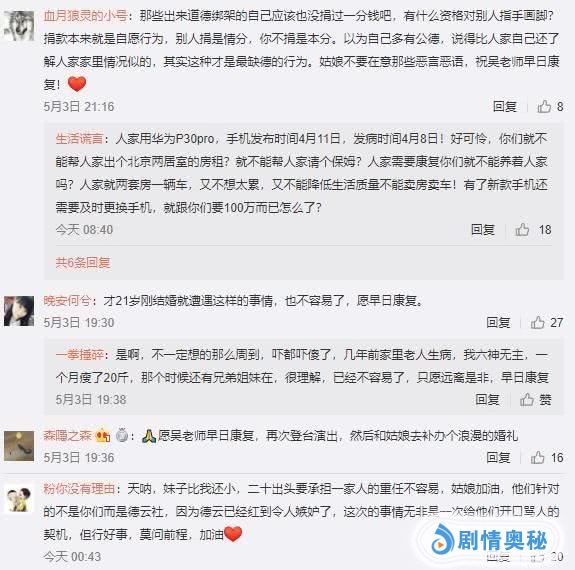
Task: Click 森隅之森's avatar picture
Action: [19, 446]
